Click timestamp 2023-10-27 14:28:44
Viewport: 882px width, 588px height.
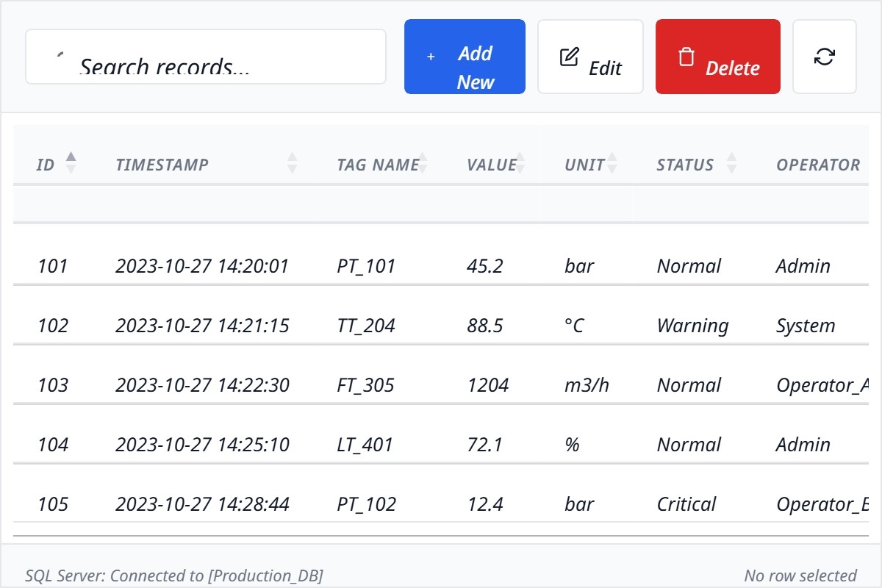[x=202, y=504]
